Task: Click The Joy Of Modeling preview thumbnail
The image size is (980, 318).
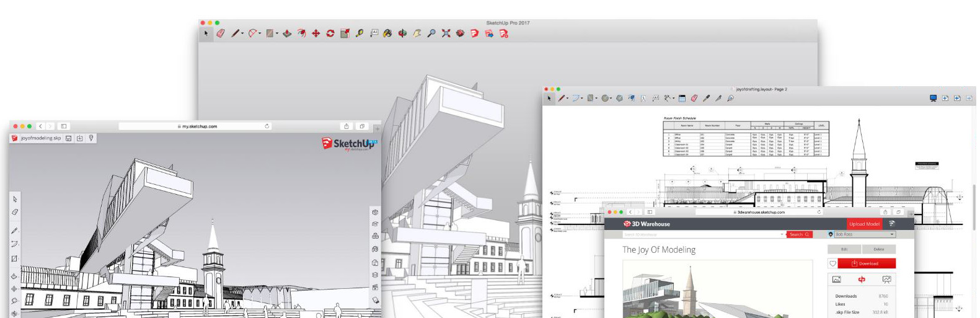Action: [x=717, y=289]
